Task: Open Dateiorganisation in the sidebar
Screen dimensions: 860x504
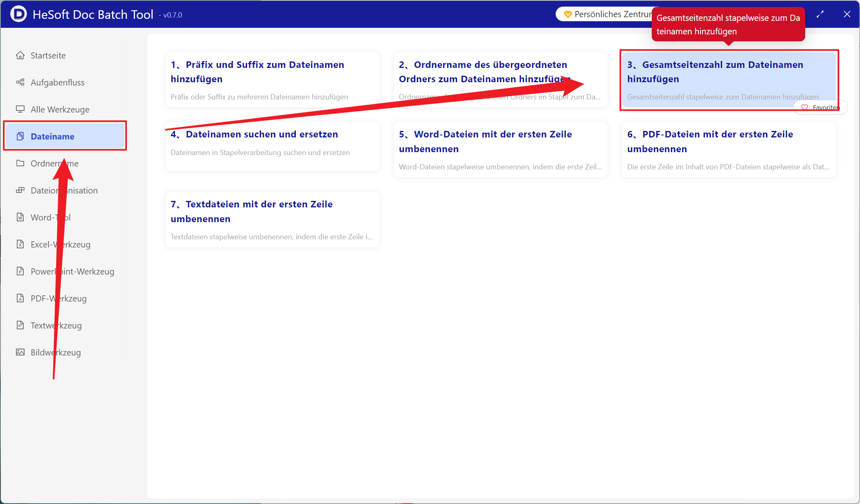Action: (65, 190)
